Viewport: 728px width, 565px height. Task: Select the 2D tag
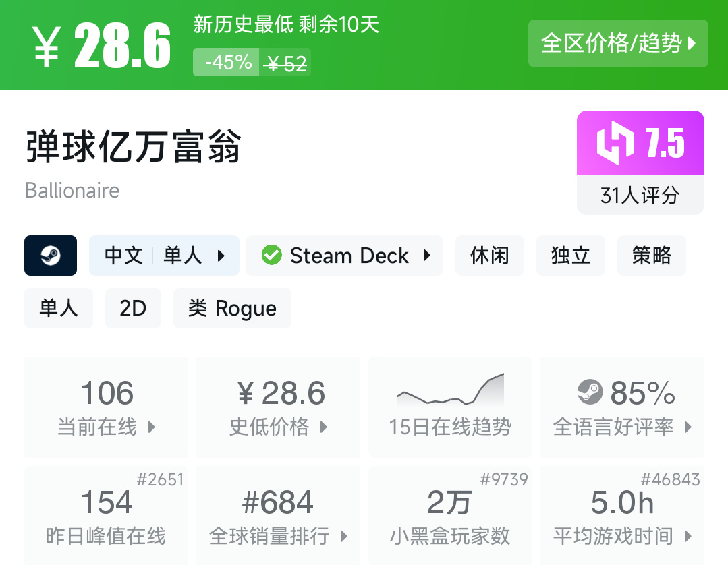click(x=133, y=308)
